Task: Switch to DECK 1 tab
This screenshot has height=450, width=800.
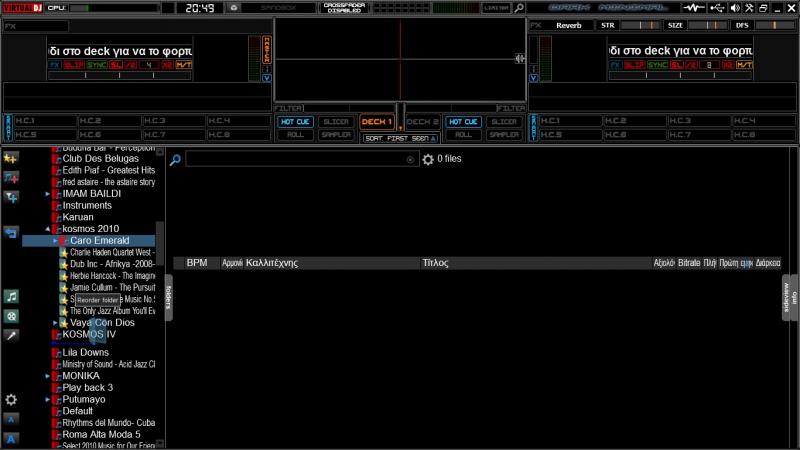Action: click(377, 121)
